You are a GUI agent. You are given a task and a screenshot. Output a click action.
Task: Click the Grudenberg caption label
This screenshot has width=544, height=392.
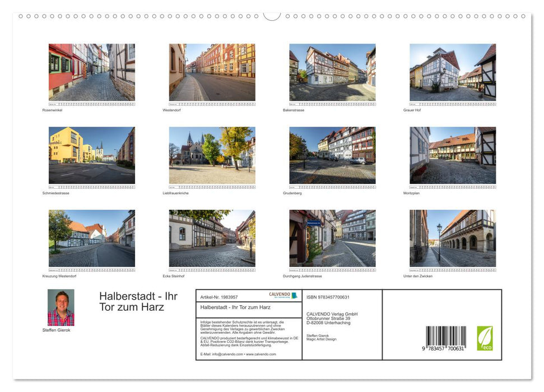(293, 193)
